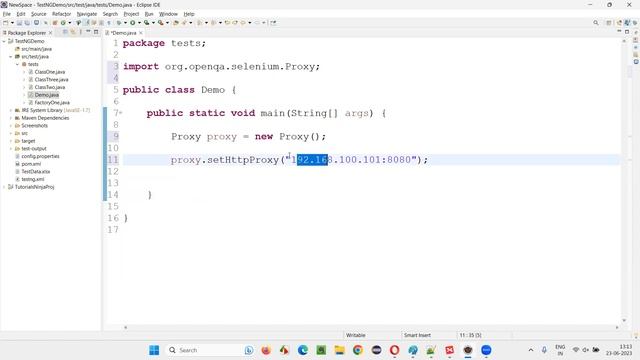This screenshot has width=640, height=360.
Task: Expand Maven Dependencies
Action: (11, 118)
